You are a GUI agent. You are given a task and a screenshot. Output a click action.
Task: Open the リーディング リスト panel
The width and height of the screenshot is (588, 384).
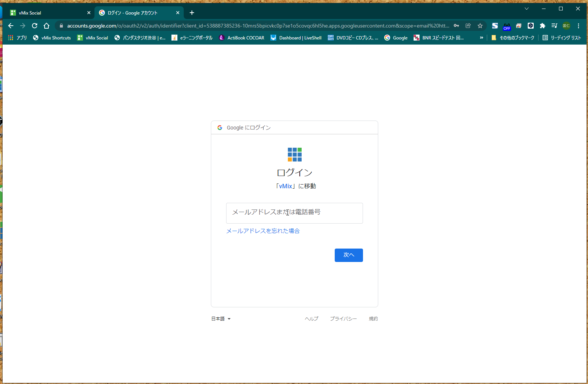pyautogui.click(x=562, y=38)
